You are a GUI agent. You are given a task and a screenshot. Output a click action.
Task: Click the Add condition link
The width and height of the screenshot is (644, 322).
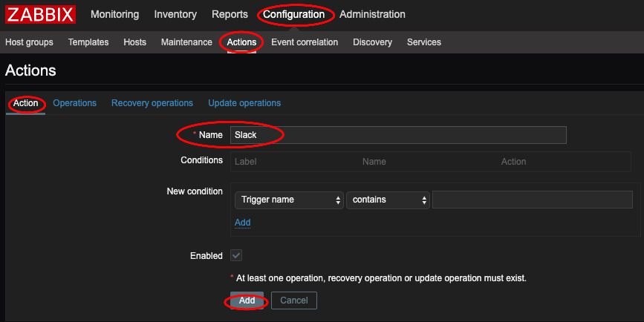coord(242,223)
